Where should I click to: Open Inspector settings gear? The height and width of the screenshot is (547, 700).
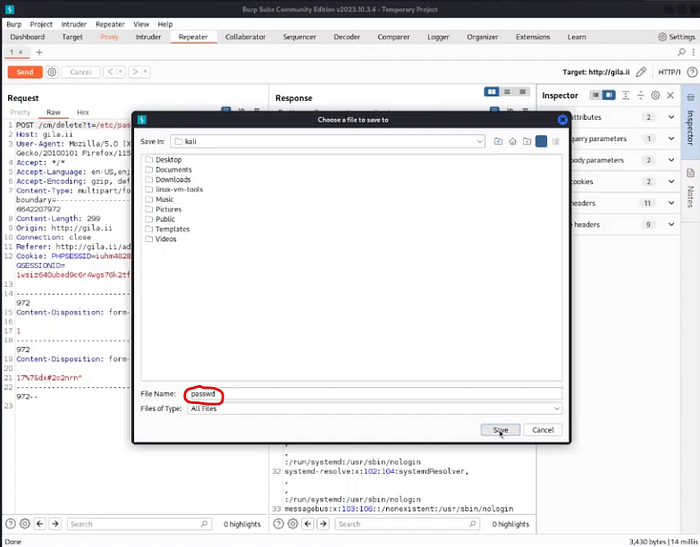[655, 95]
